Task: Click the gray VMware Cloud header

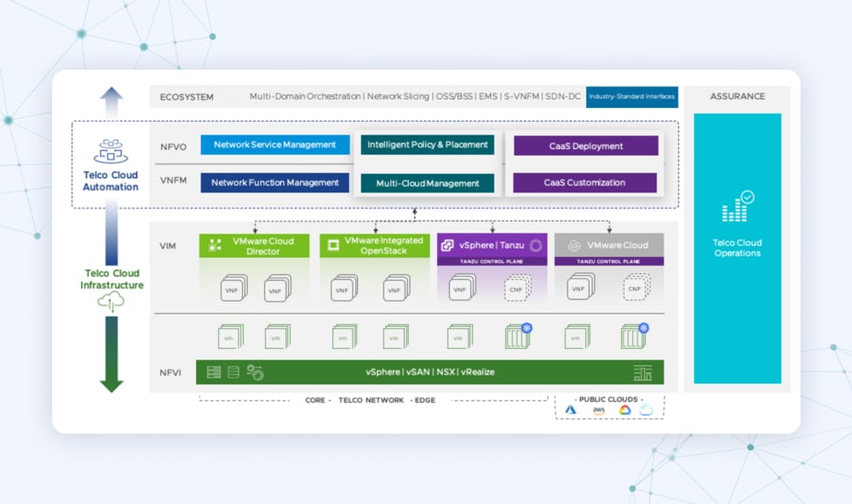Action: pos(609,245)
